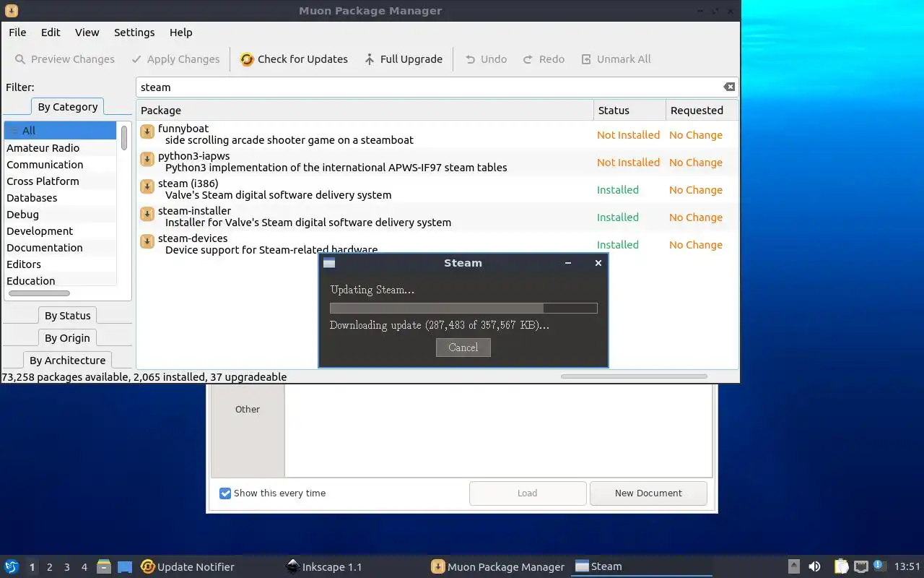Viewport: 924px width, 578px height.
Task: Select the Amateur Radio category
Action: (60, 148)
